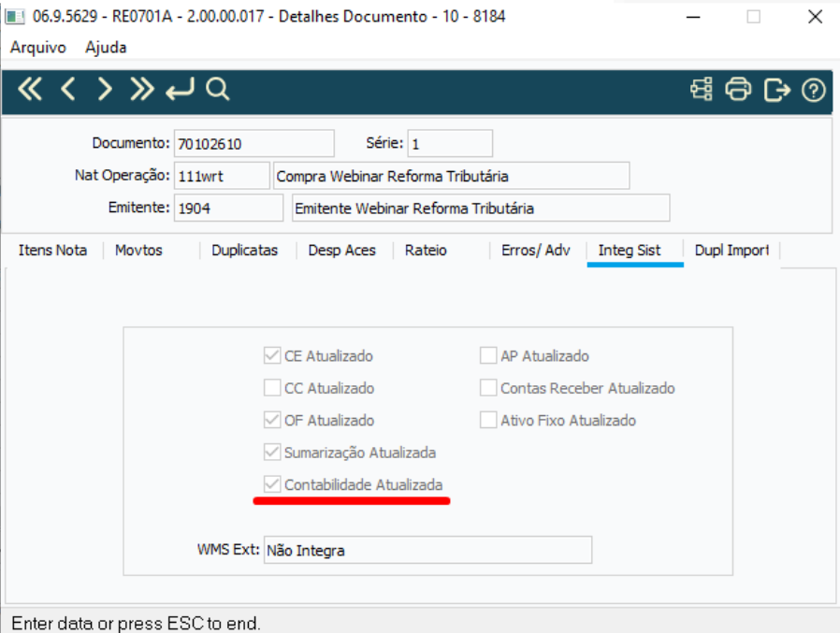840x633 pixels.
Task: Toggle the Contas Receber Atualizado checkbox
Action: point(488,388)
